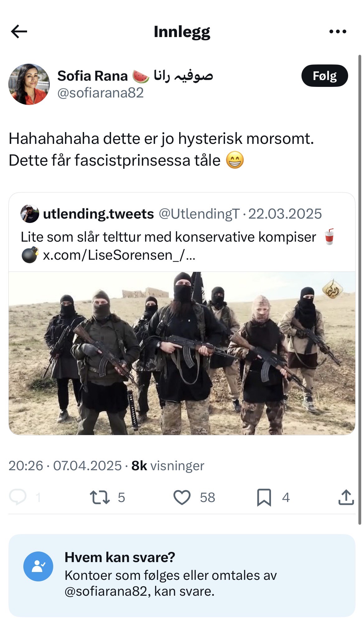The width and height of the screenshot is (364, 620).
Task: Open the three-dot more options menu
Action: point(338,31)
